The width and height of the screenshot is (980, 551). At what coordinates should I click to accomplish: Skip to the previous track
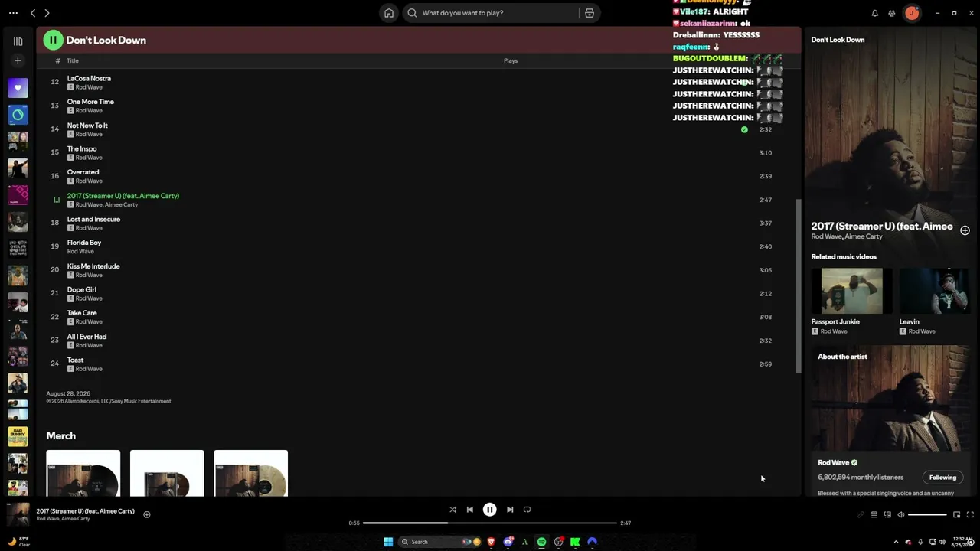pos(470,510)
